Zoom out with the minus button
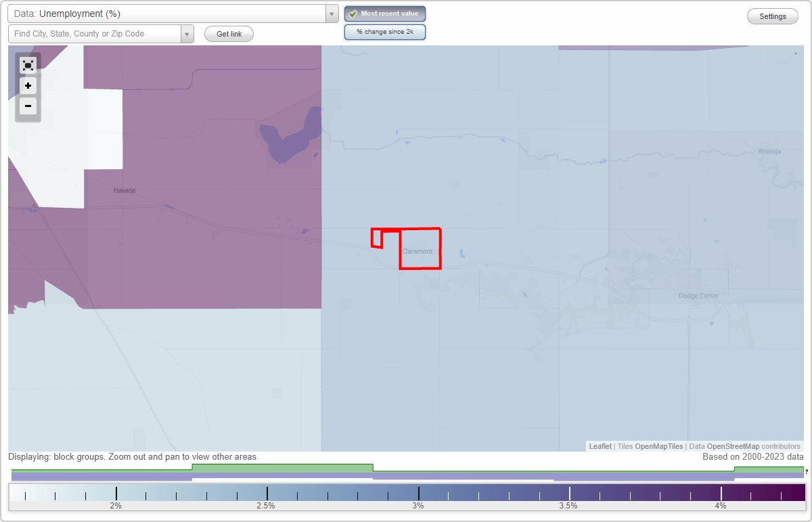Image resolution: width=812 pixels, height=522 pixels. click(28, 106)
